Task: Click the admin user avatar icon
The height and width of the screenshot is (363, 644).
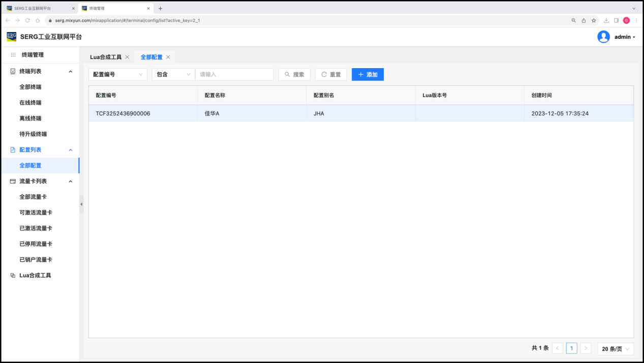Action: (603, 37)
